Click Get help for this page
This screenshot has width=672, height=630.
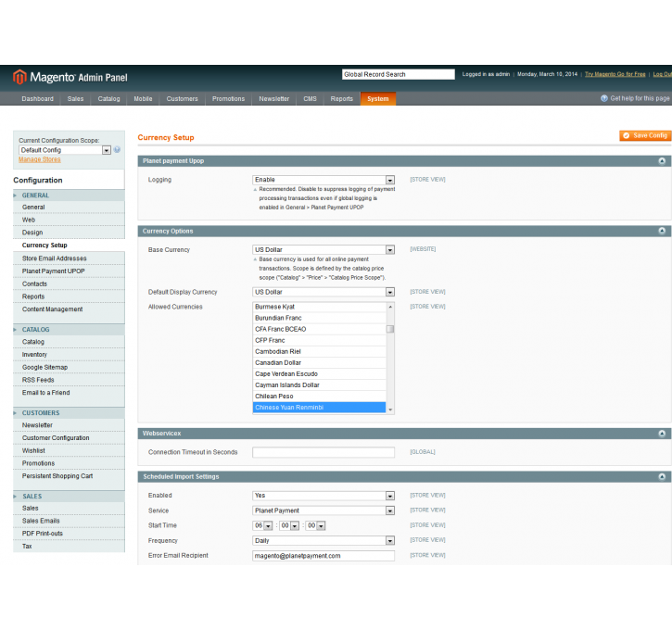pos(640,98)
